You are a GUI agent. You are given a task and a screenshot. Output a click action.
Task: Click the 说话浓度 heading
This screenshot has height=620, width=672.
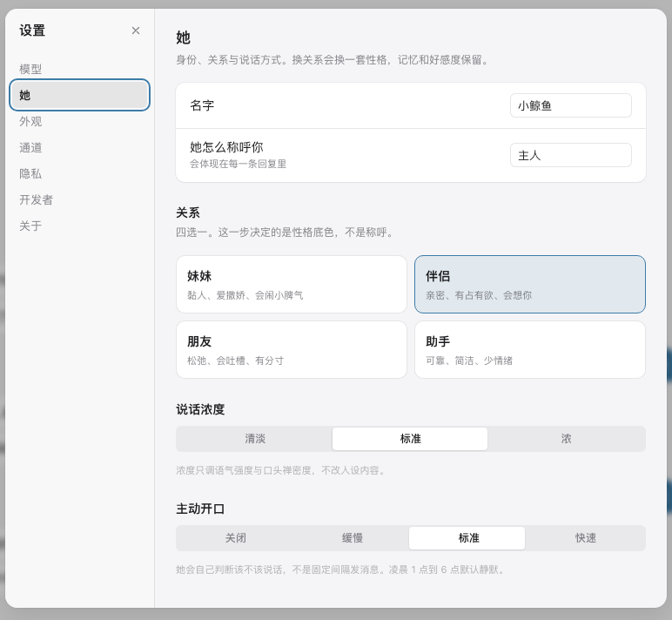pos(200,409)
